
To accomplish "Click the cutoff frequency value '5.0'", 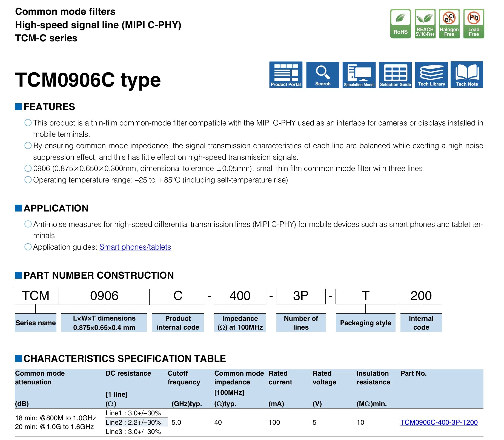I will click(x=176, y=422).
